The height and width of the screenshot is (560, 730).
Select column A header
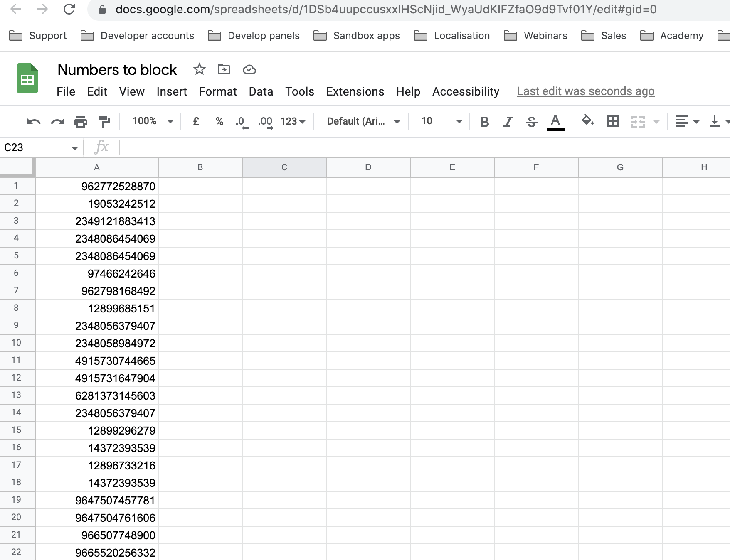[x=97, y=167]
